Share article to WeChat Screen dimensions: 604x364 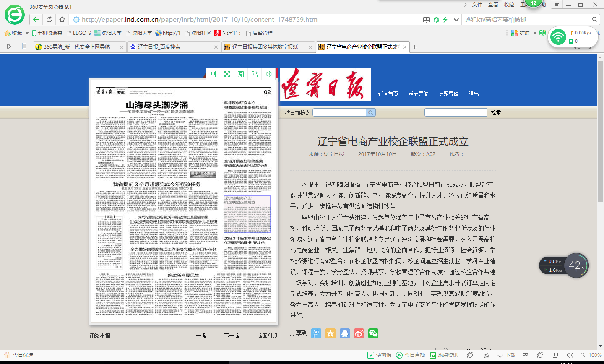pyautogui.click(x=373, y=333)
